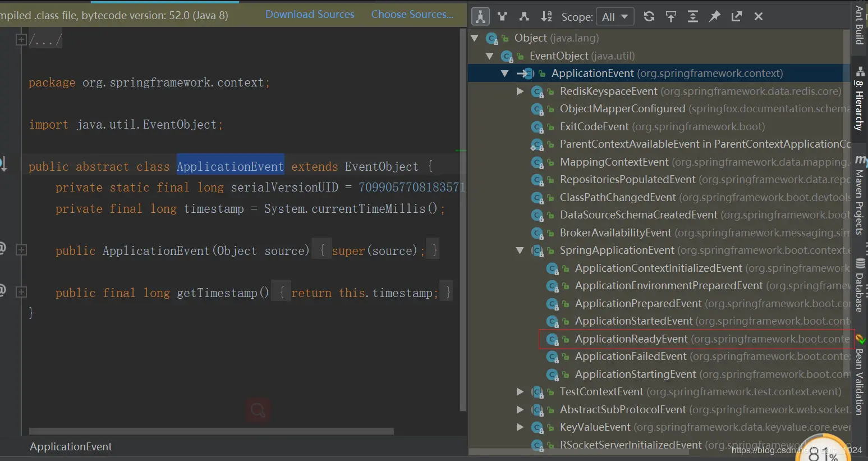Switch to Subtypes Hierarchy view

pos(524,17)
